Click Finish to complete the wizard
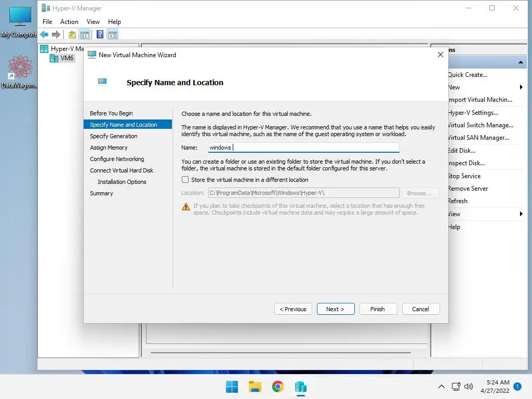The height and width of the screenshot is (399, 532). click(378, 309)
